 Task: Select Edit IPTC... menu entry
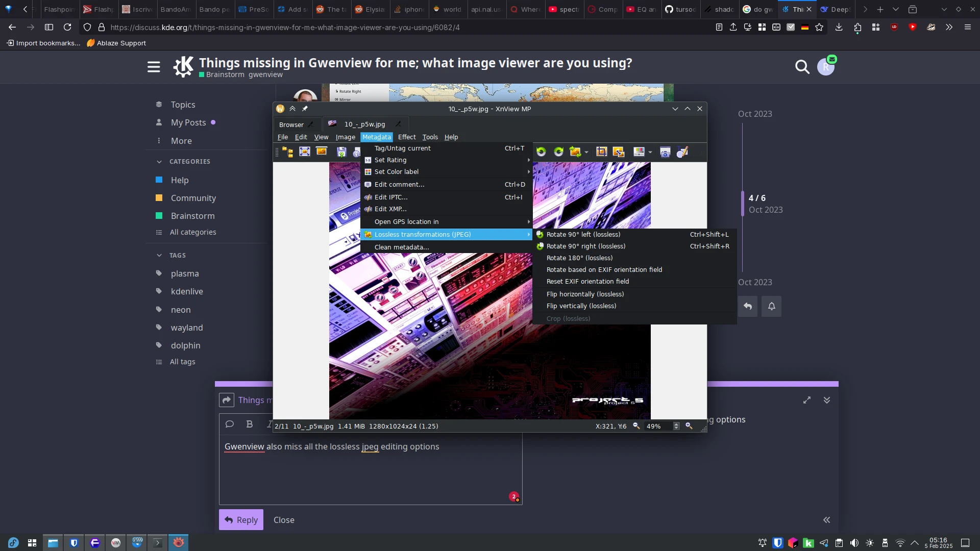click(x=447, y=197)
